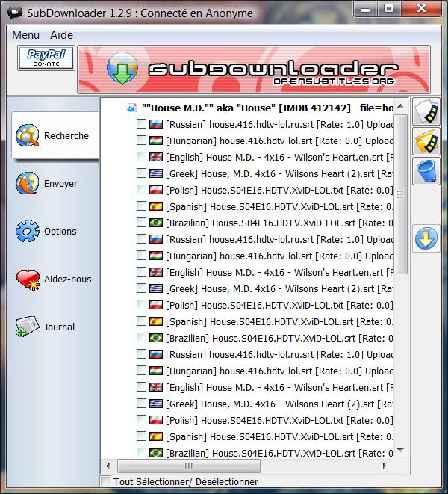Select second Spanish House.S04E16 row text

(279, 321)
